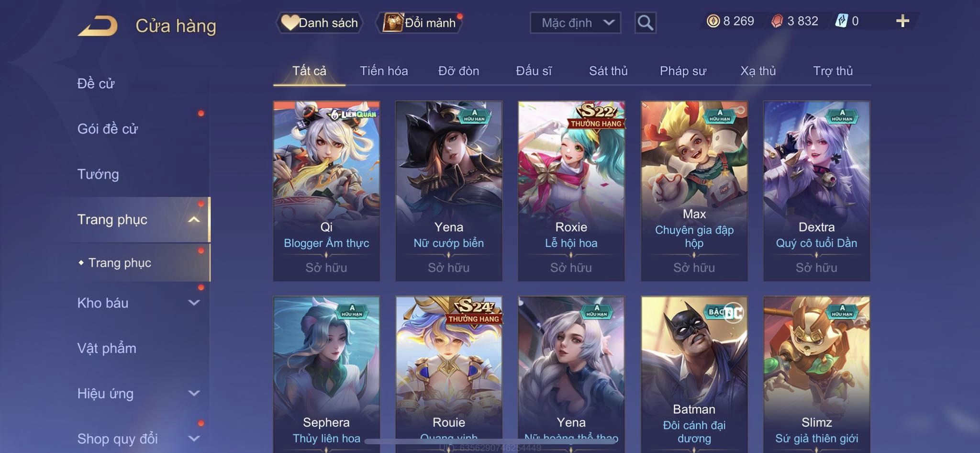Click the red ruby currency icon
The image size is (980, 453).
pos(777,21)
